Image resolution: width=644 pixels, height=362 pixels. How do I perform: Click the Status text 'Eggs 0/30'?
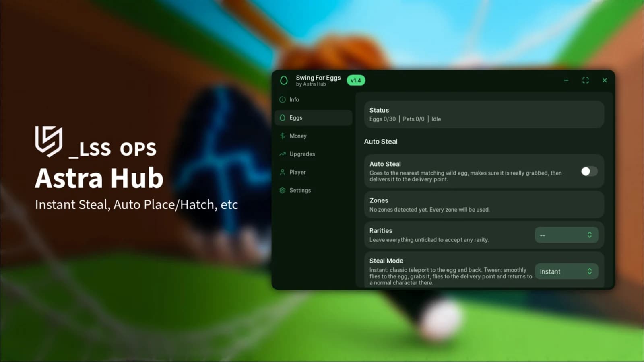click(x=382, y=119)
